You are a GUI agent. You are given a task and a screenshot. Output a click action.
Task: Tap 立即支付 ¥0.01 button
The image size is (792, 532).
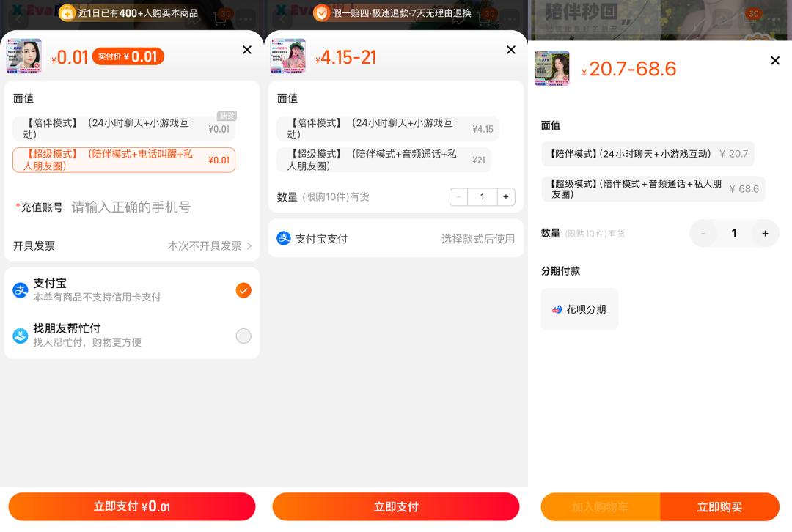[132, 507]
